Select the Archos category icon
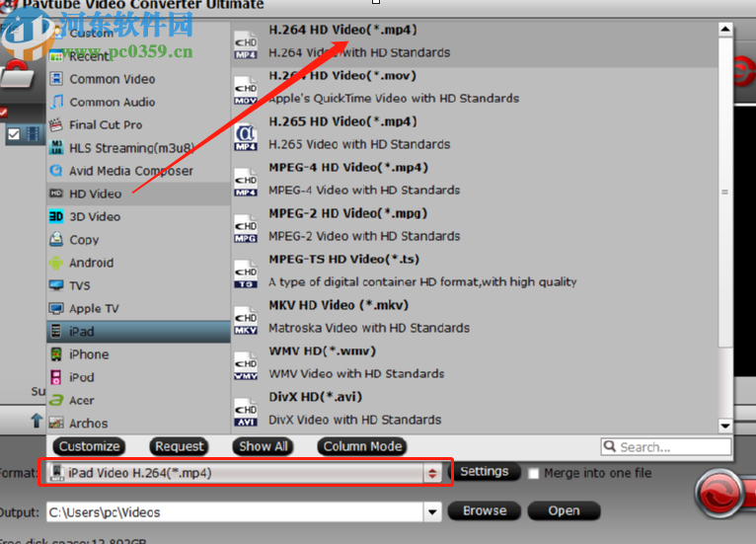Viewport: 756px width, 544px height. tap(56, 423)
